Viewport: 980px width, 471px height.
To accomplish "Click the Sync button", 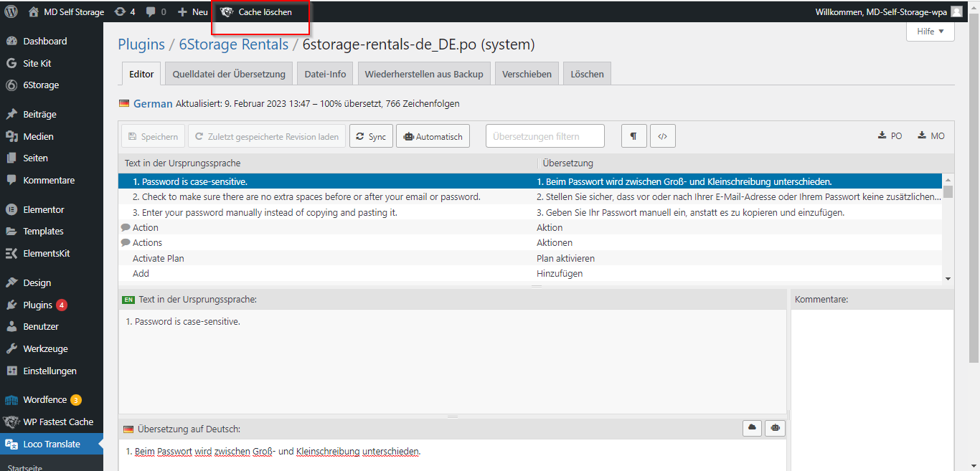I will click(371, 136).
